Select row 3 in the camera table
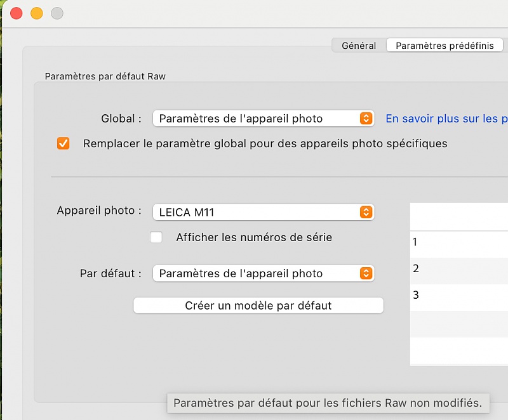The image size is (508, 420). pyautogui.click(x=458, y=295)
